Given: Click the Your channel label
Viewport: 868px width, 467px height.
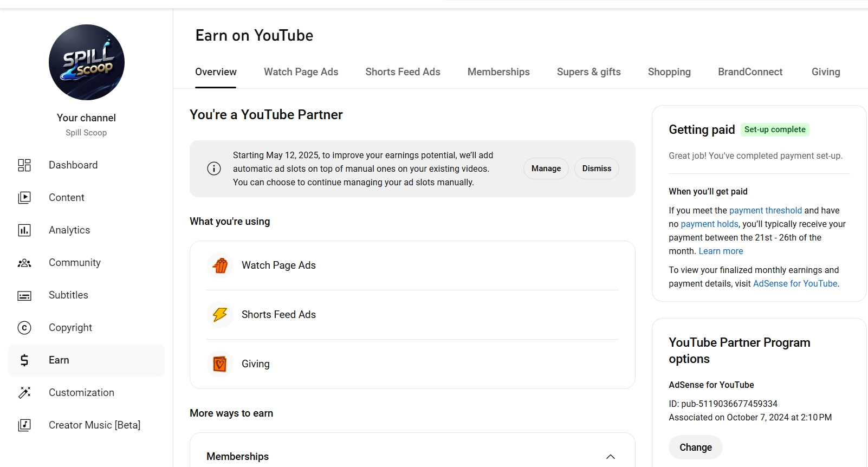Looking at the screenshot, I should coord(86,118).
